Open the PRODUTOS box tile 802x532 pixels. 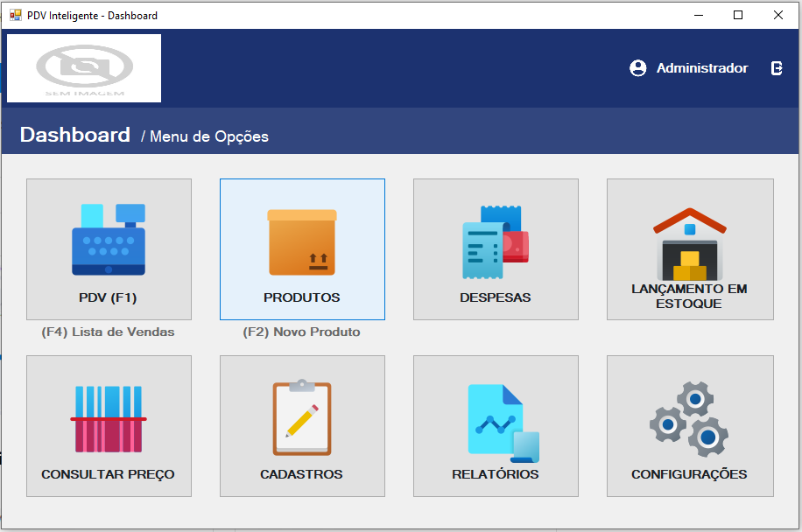(x=302, y=249)
